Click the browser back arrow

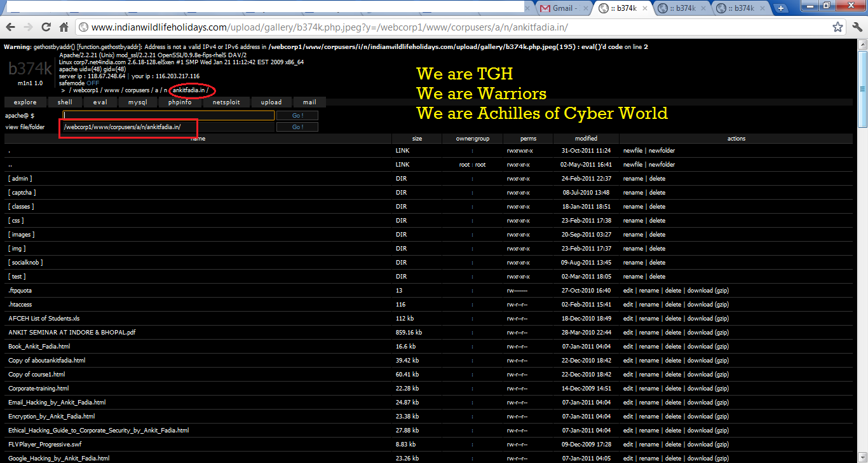point(10,27)
